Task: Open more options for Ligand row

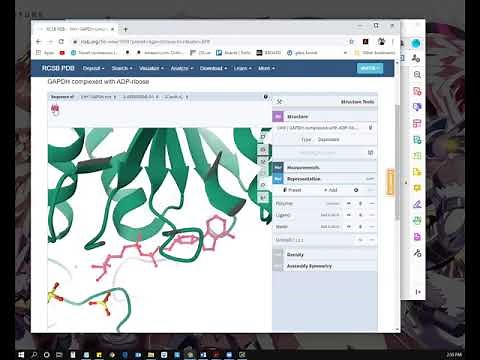Action: pyautogui.click(x=372, y=215)
